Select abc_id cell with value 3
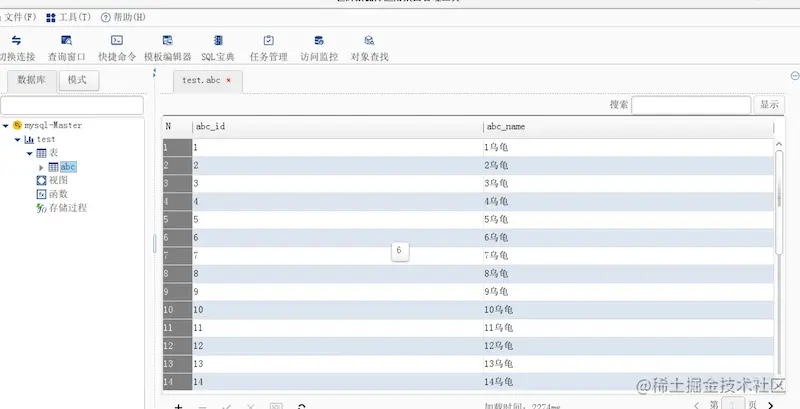The image size is (800, 409). [338, 184]
